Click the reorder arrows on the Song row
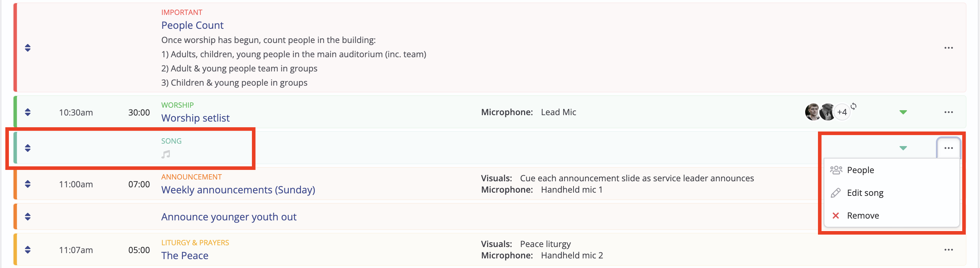Viewport: 980px width, 268px height. click(28, 148)
